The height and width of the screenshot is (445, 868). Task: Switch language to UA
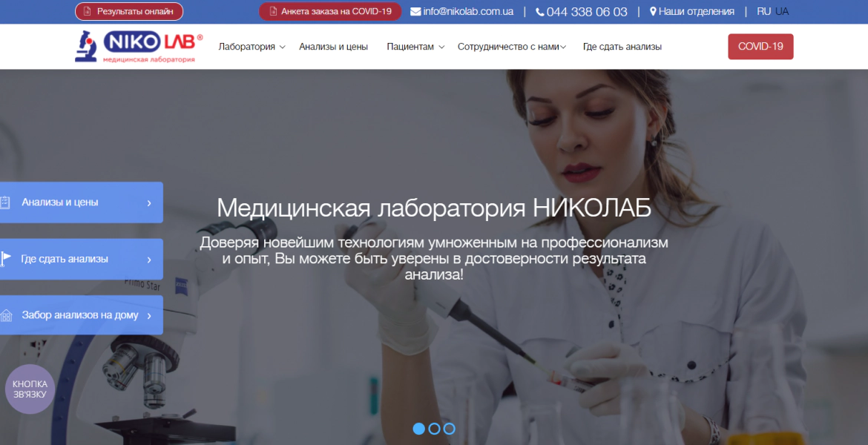click(x=782, y=12)
